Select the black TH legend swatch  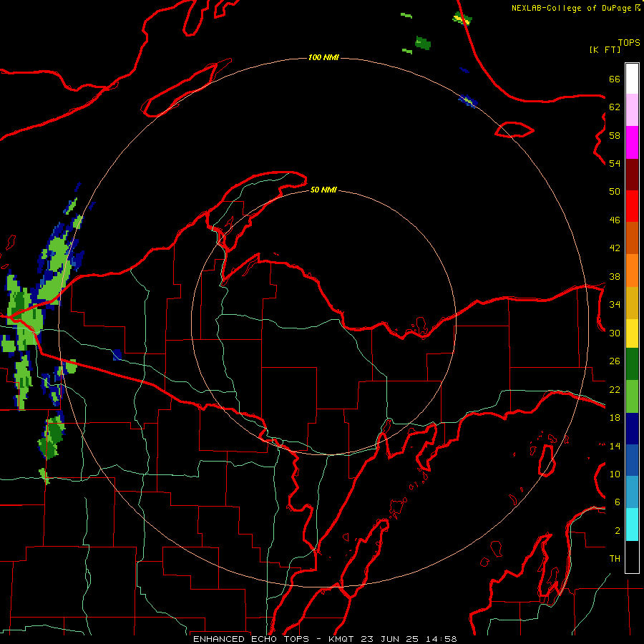coord(632,557)
